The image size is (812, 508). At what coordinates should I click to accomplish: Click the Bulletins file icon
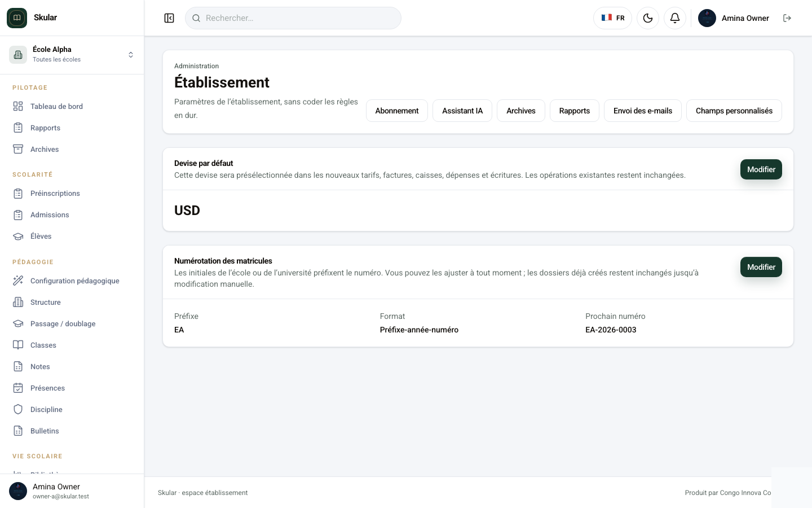18,431
